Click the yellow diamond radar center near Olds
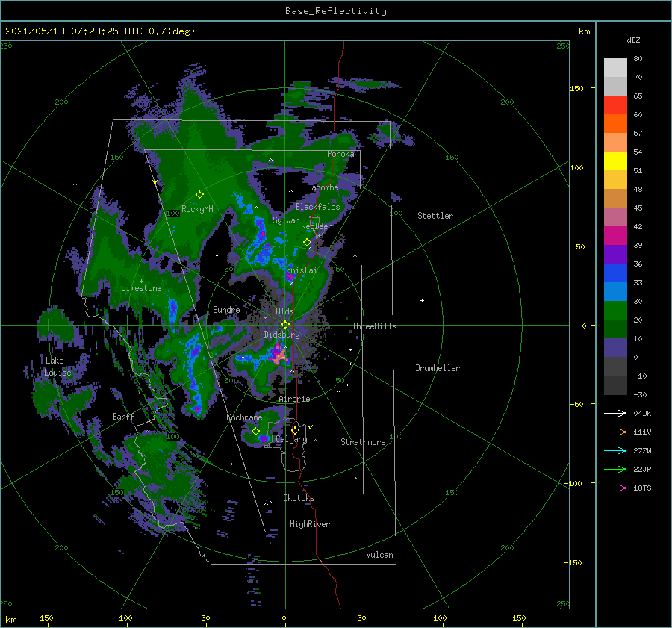 [x=285, y=325]
